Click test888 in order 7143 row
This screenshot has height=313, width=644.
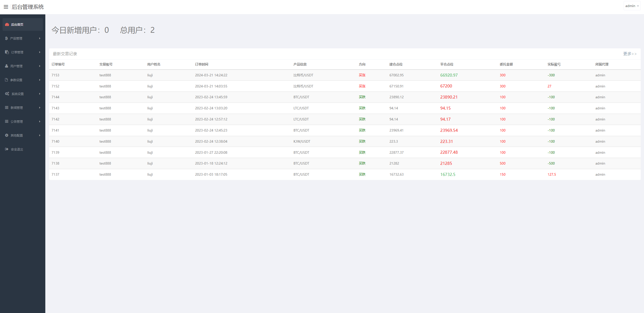click(105, 108)
